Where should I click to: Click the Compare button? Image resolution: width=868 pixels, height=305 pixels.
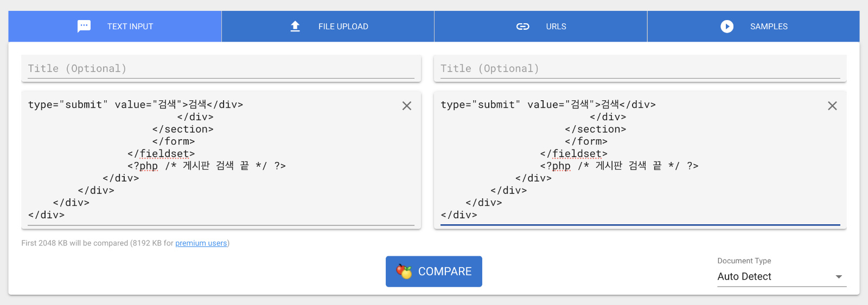[434, 271]
